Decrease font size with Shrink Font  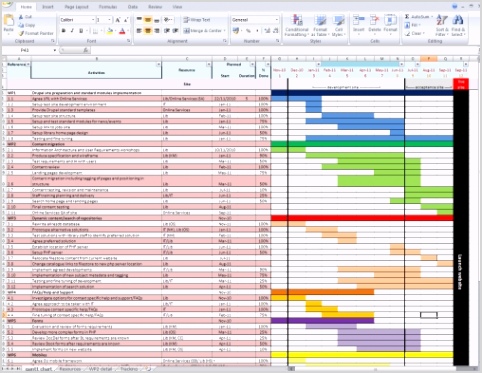pos(126,20)
